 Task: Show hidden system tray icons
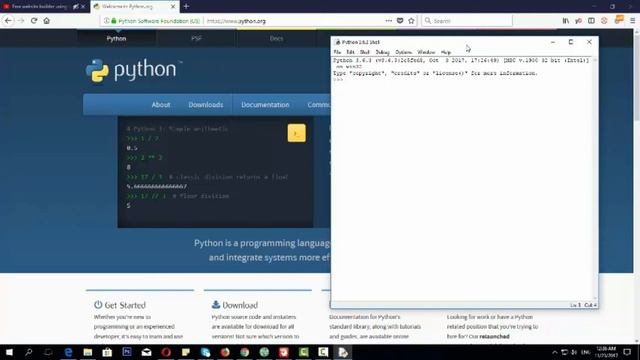[x=554, y=352]
